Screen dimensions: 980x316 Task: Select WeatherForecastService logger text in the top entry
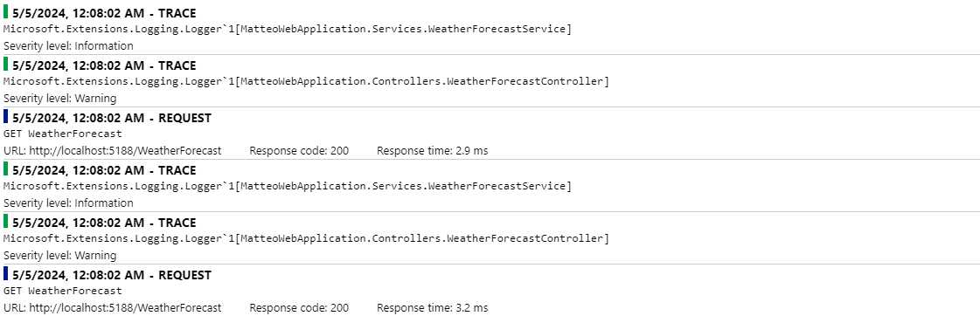(x=287, y=29)
